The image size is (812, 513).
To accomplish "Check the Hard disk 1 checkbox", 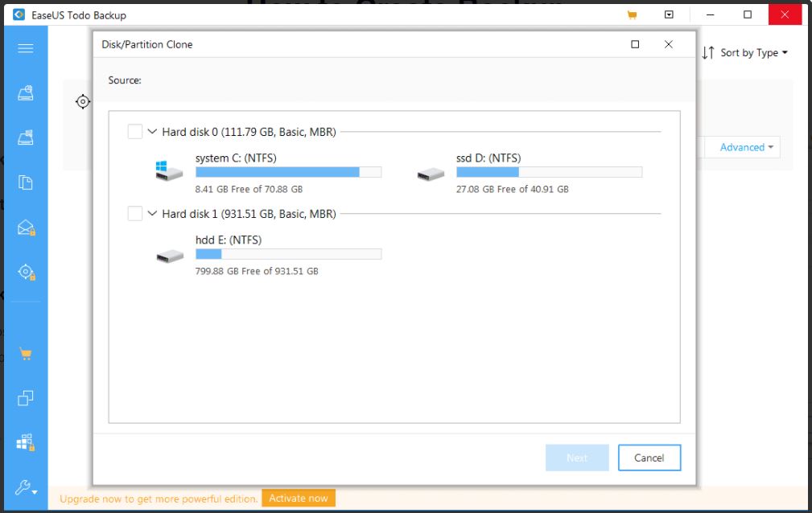I will pyautogui.click(x=134, y=213).
